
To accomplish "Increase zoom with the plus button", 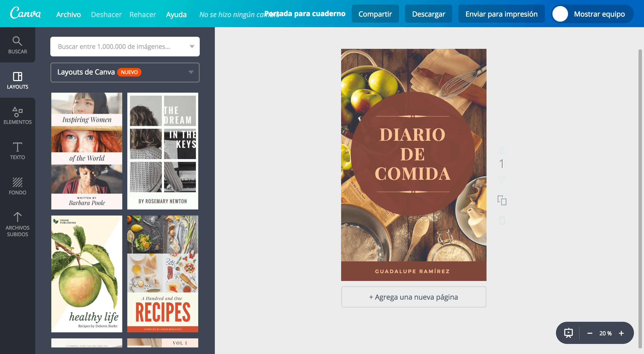I will (x=621, y=333).
